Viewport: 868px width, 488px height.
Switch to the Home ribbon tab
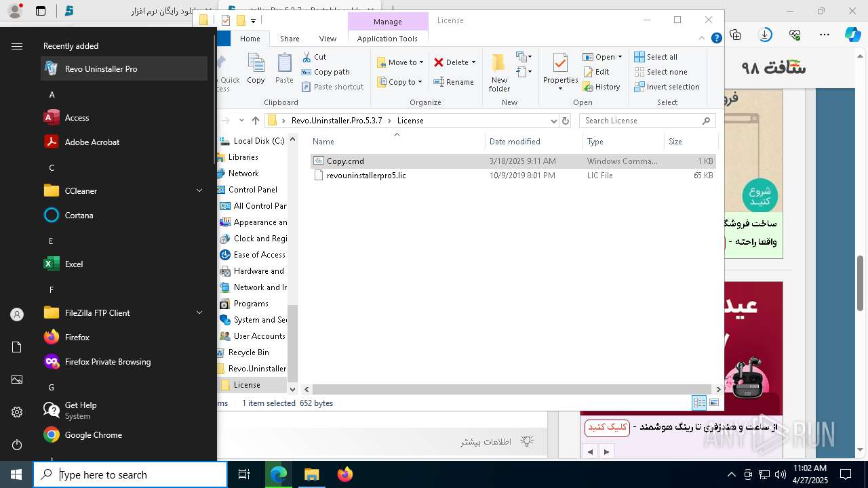tap(250, 39)
